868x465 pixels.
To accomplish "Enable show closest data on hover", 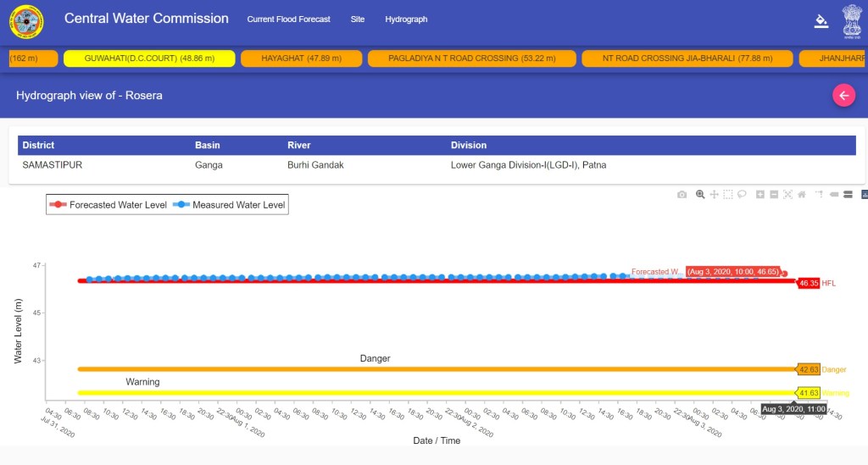I will coord(834,195).
